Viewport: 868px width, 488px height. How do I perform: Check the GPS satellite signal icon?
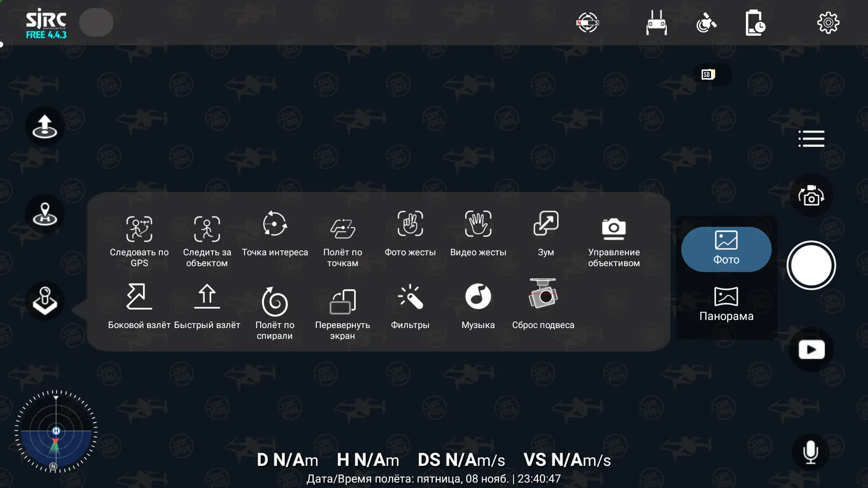[x=706, y=23]
